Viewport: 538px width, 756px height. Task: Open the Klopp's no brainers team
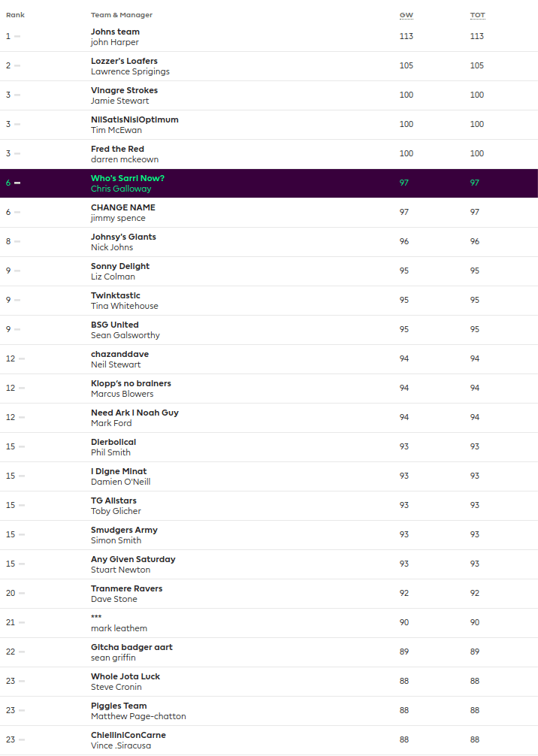pos(131,383)
